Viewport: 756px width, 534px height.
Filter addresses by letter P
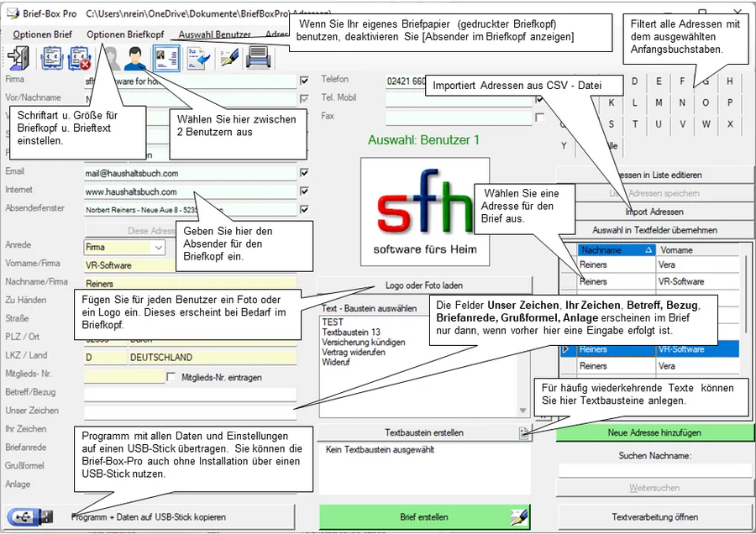pyautogui.click(x=729, y=102)
